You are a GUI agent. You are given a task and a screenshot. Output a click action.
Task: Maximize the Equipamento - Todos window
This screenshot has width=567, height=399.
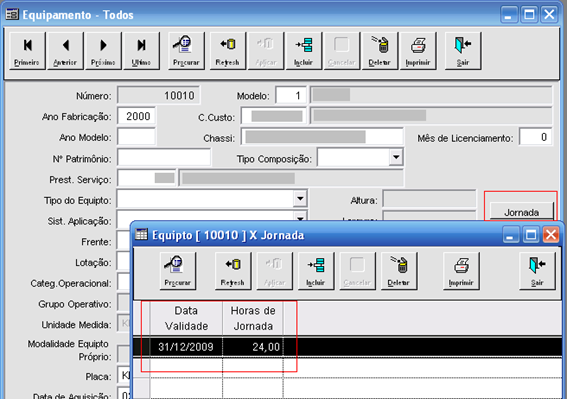[x=529, y=14]
